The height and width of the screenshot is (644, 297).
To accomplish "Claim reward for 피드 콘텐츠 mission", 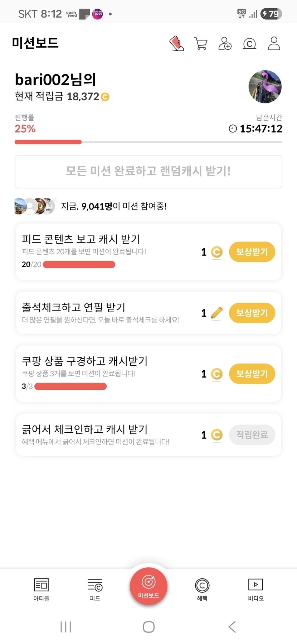I will [252, 252].
